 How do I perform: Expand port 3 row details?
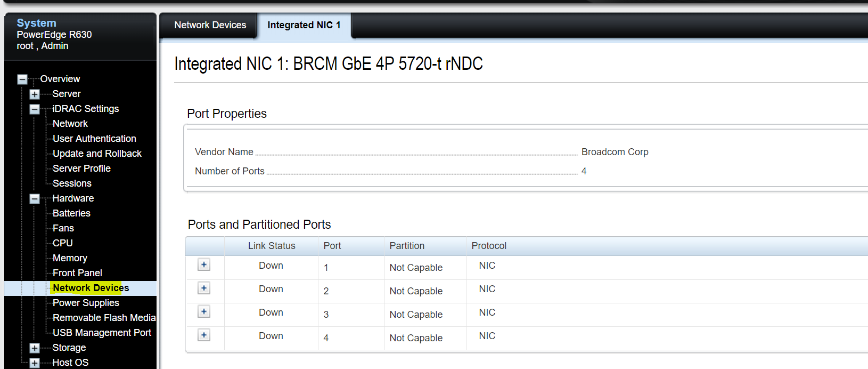(x=204, y=311)
